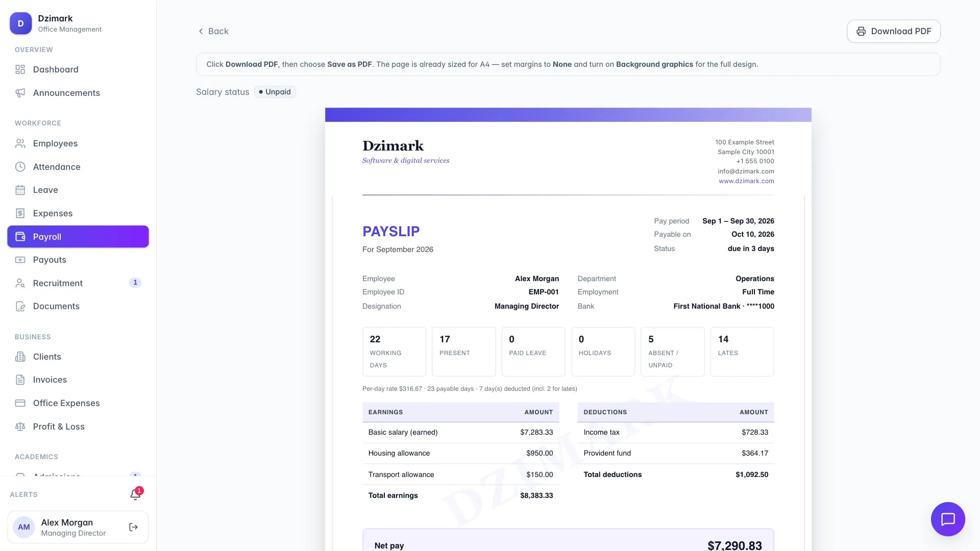Click the logout icon beside Alex Morgan
This screenshot has width=980, height=551.
click(x=134, y=527)
